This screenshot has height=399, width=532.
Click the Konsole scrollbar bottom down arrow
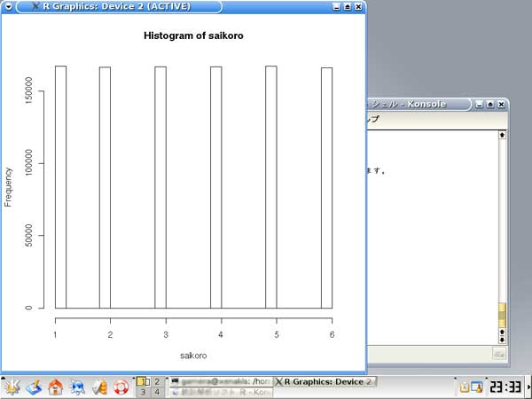click(503, 340)
